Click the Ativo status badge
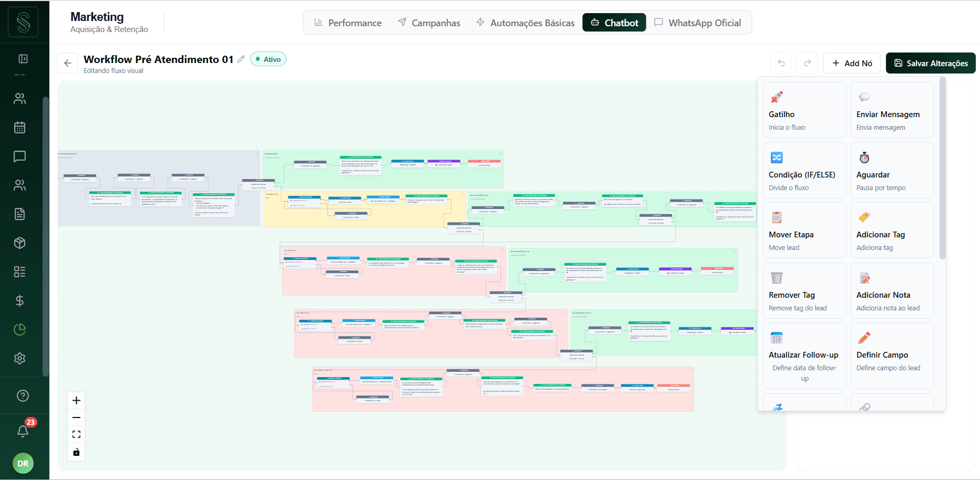This screenshot has height=480, width=980. (268, 59)
